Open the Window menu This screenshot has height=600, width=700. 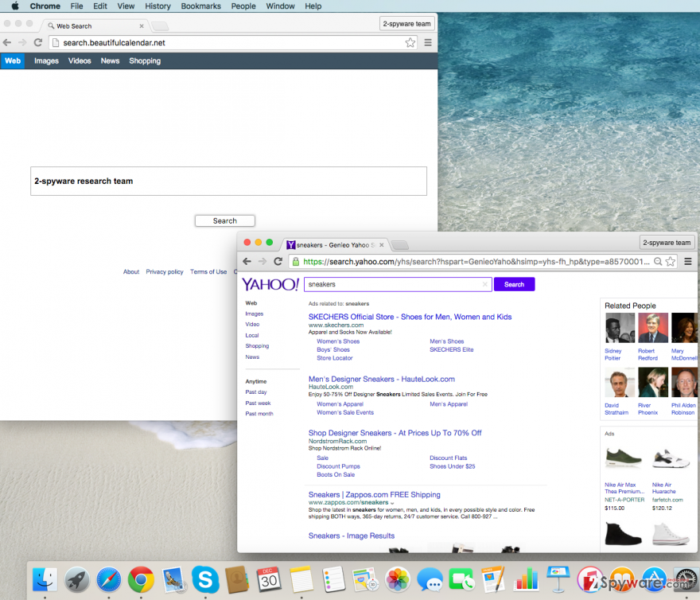click(x=280, y=6)
